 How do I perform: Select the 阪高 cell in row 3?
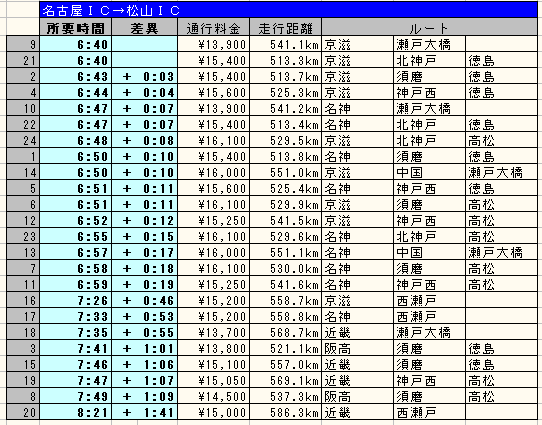pos(357,348)
